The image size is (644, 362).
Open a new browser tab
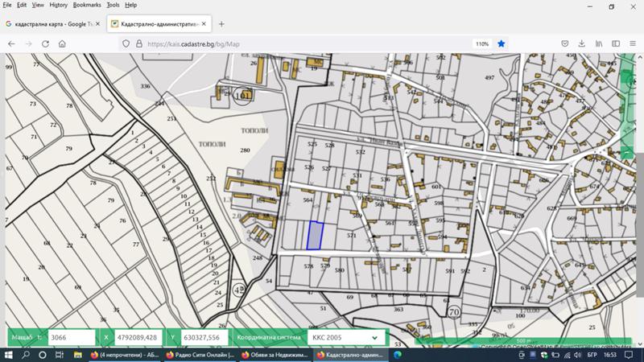222,24
